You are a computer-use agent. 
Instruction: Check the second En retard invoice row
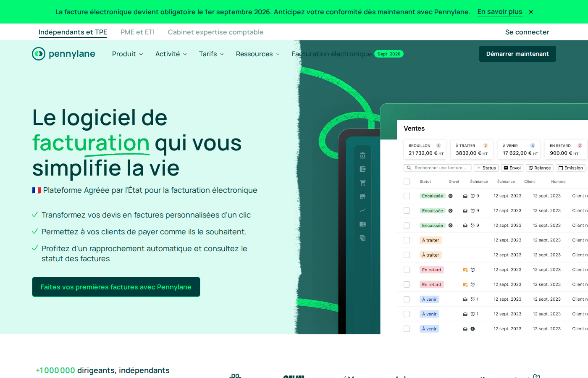tap(407, 284)
